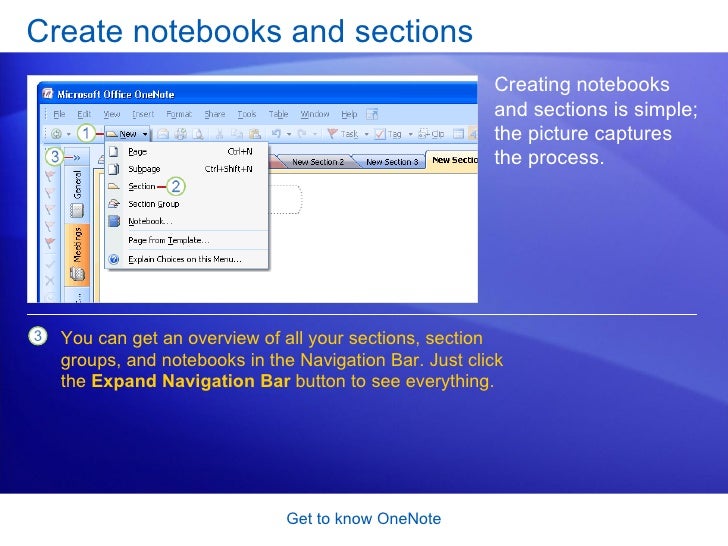Click the Print Preview icon in the toolbar
The width and height of the screenshot is (728, 546).
(198, 134)
